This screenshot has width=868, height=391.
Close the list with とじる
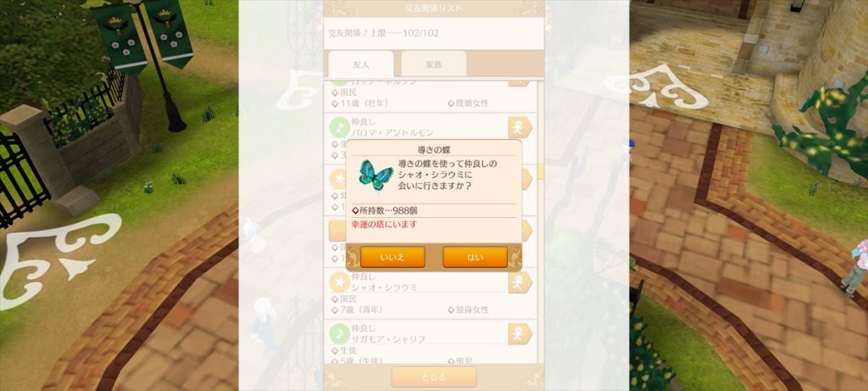tap(433, 377)
